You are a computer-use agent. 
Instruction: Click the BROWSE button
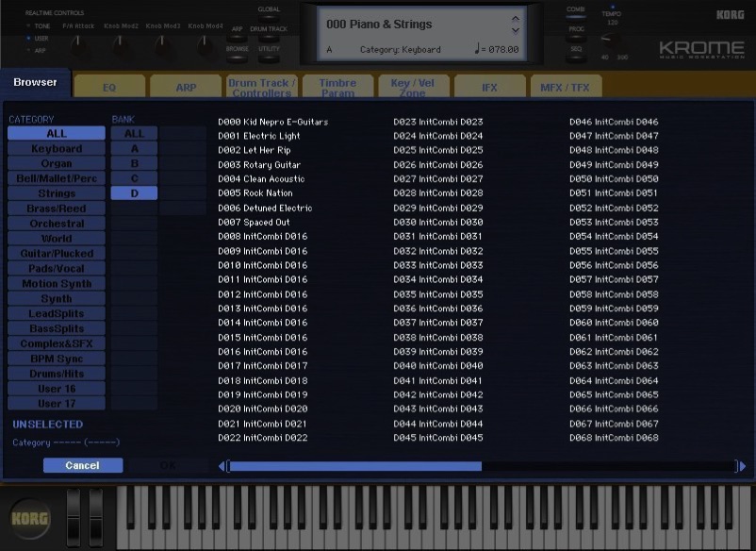[237, 58]
